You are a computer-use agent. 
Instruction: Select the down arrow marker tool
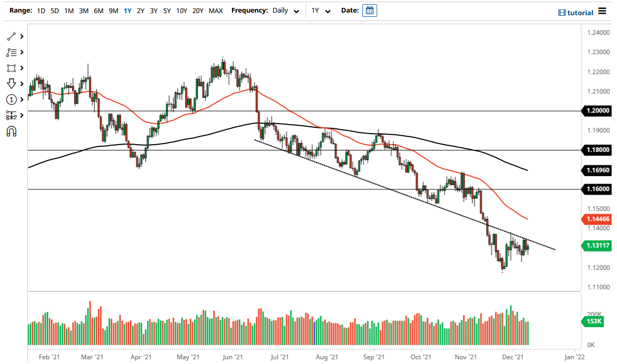pyautogui.click(x=11, y=84)
